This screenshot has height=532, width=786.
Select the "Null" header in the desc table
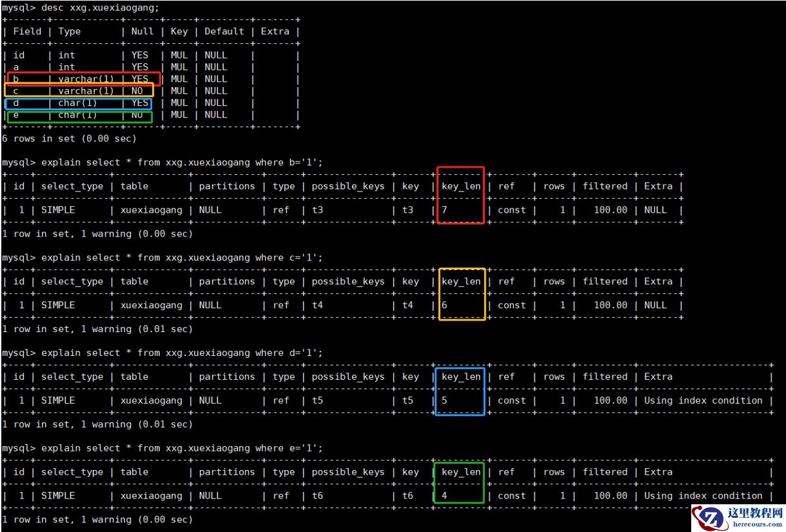click(142, 31)
